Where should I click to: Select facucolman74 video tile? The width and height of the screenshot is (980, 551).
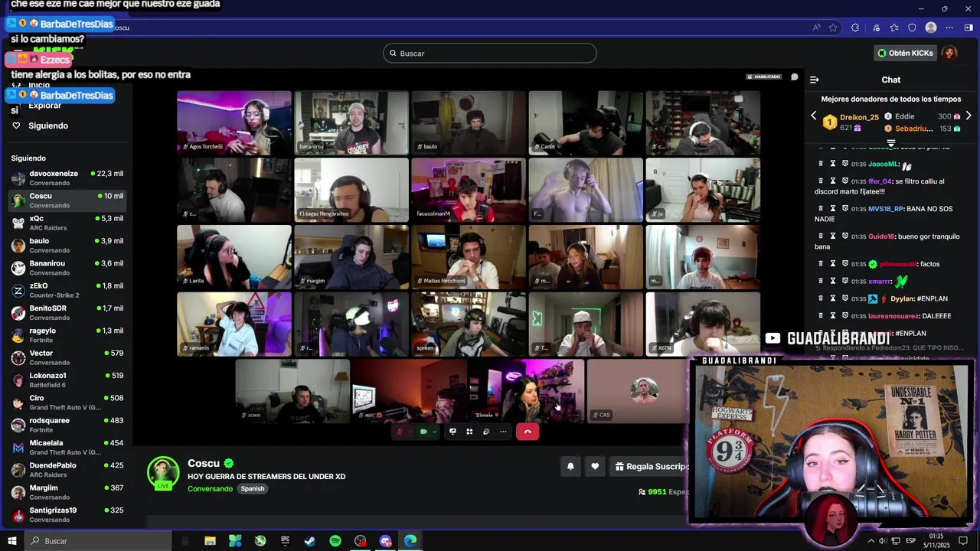pyautogui.click(x=469, y=190)
